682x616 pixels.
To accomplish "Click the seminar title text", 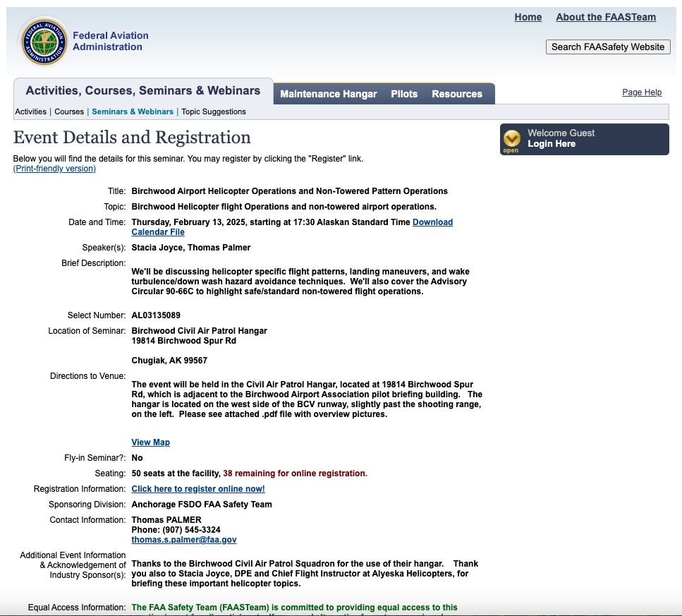I will point(290,191).
